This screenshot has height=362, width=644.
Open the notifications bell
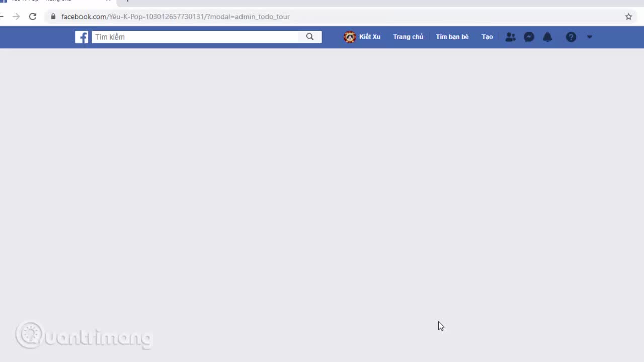click(547, 37)
